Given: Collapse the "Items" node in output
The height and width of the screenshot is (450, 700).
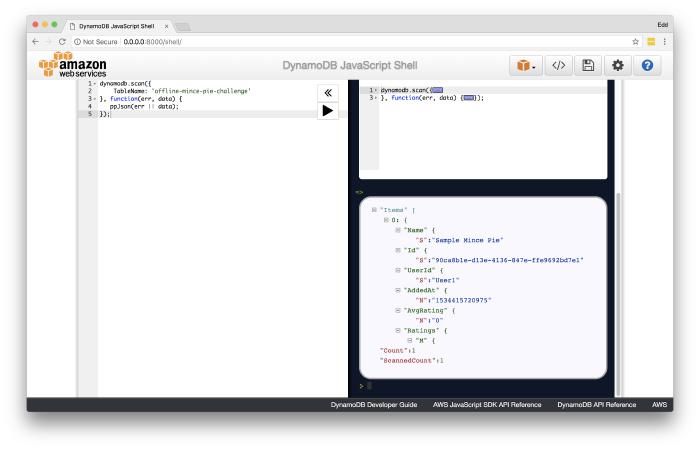Looking at the screenshot, I should [374, 209].
